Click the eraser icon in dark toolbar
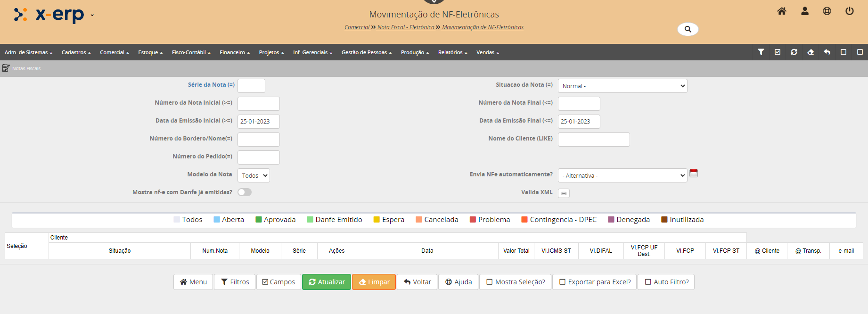Viewport: 868px width, 314px height. pos(811,52)
